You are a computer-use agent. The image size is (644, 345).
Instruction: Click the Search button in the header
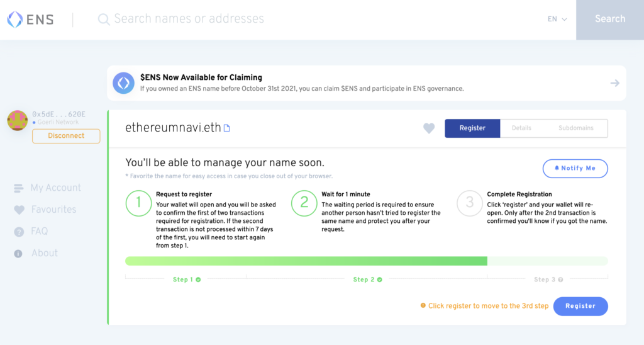click(610, 20)
